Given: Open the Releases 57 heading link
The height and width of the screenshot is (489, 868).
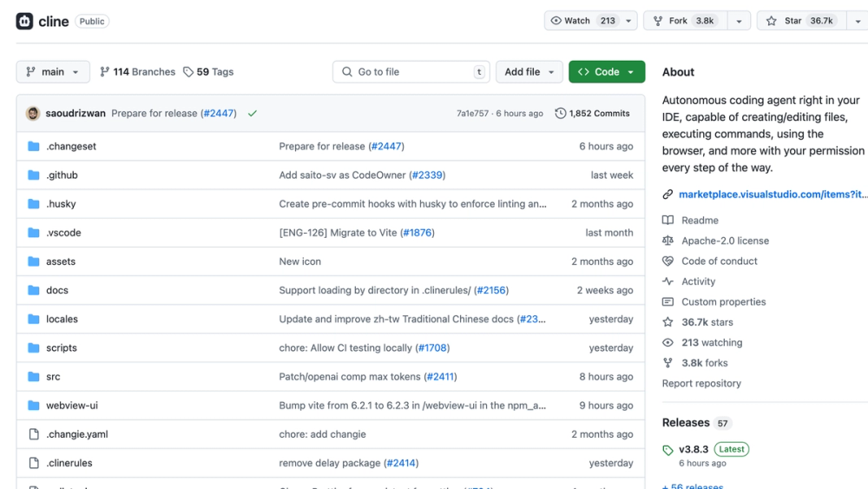Looking at the screenshot, I should coord(696,422).
